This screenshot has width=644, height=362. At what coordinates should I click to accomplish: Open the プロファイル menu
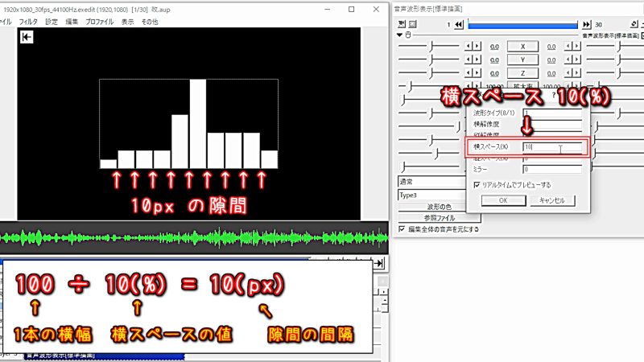(x=99, y=22)
